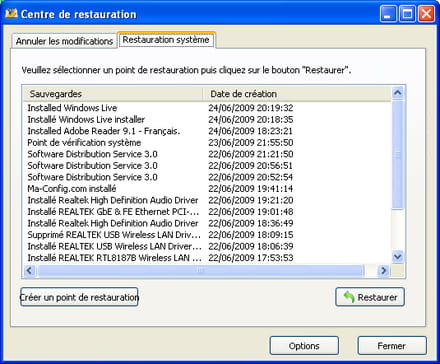Open the Options dialog
Image resolution: width=440 pixels, height=364 pixels.
[304, 346]
